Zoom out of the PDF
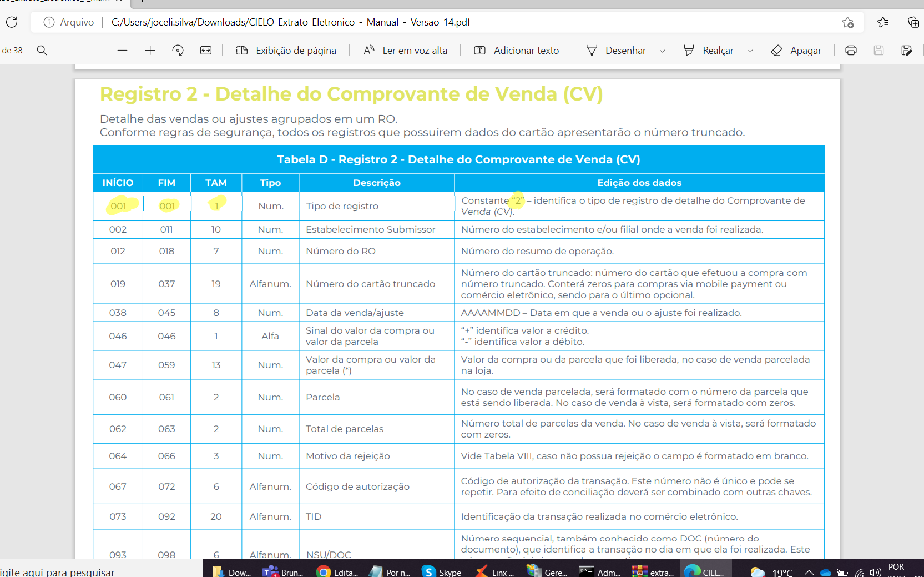The height and width of the screenshot is (577, 924). coord(123,51)
